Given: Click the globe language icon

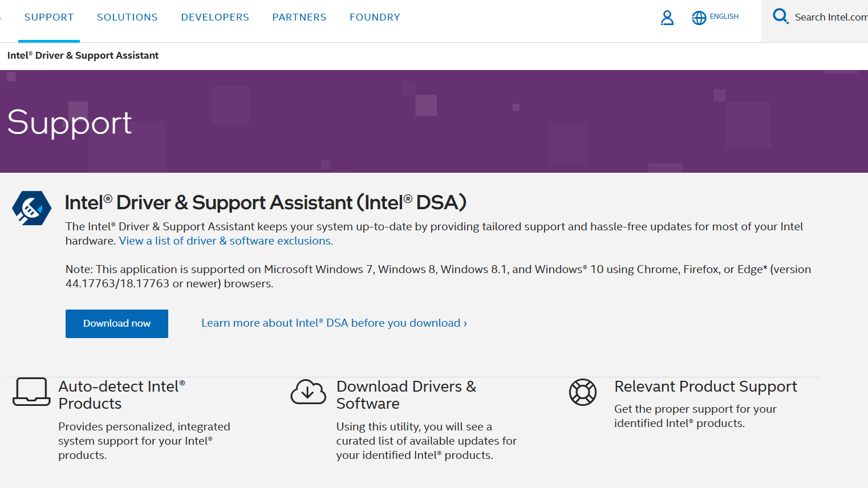Looking at the screenshot, I should click(x=699, y=18).
